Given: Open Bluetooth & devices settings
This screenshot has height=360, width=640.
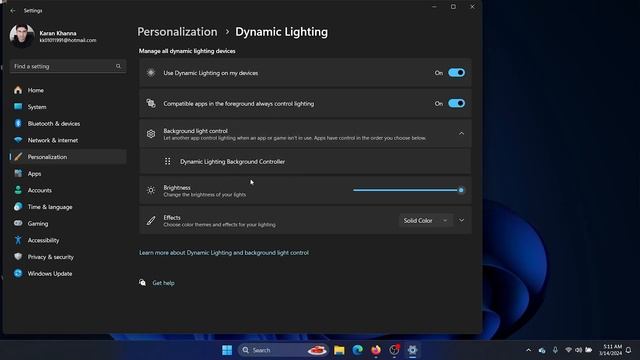Looking at the screenshot, I should (68, 124).
